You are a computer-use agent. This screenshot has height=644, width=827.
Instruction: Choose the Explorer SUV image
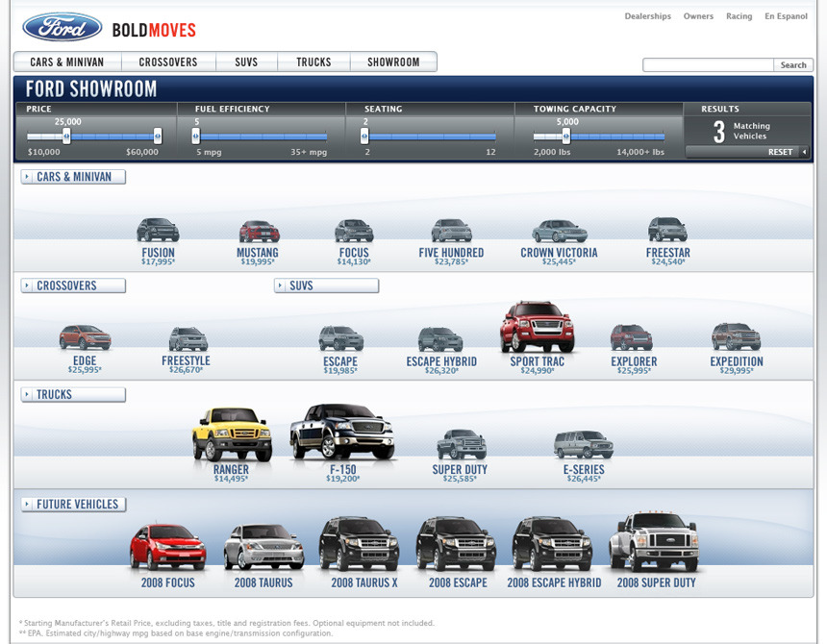(x=632, y=337)
